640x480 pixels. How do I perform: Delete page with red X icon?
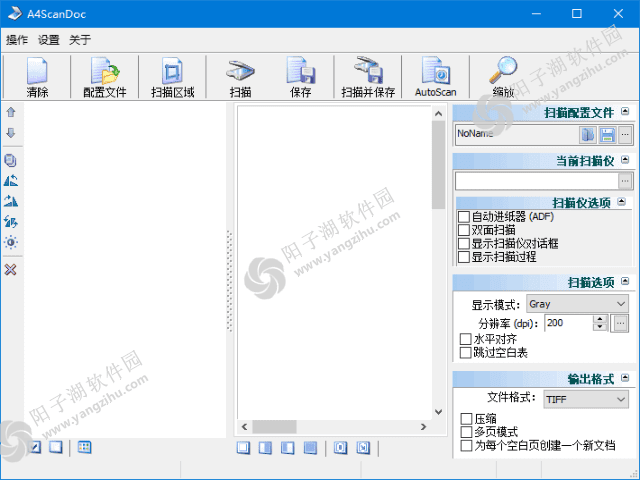coord(11,269)
